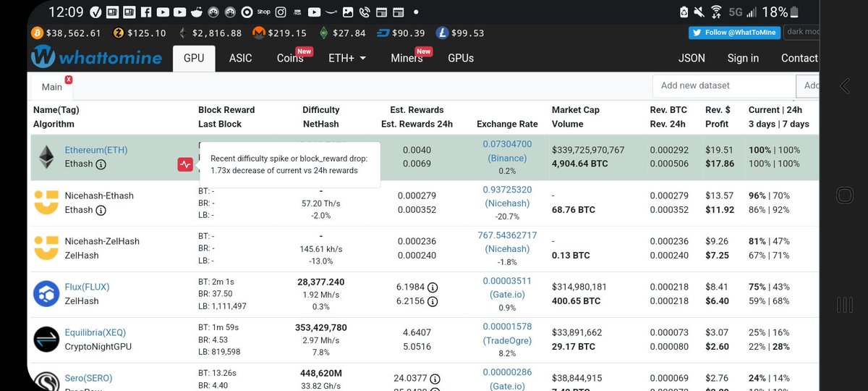Click the Nicehash-Ethash logo icon
The width and height of the screenshot is (868, 391).
click(46, 203)
